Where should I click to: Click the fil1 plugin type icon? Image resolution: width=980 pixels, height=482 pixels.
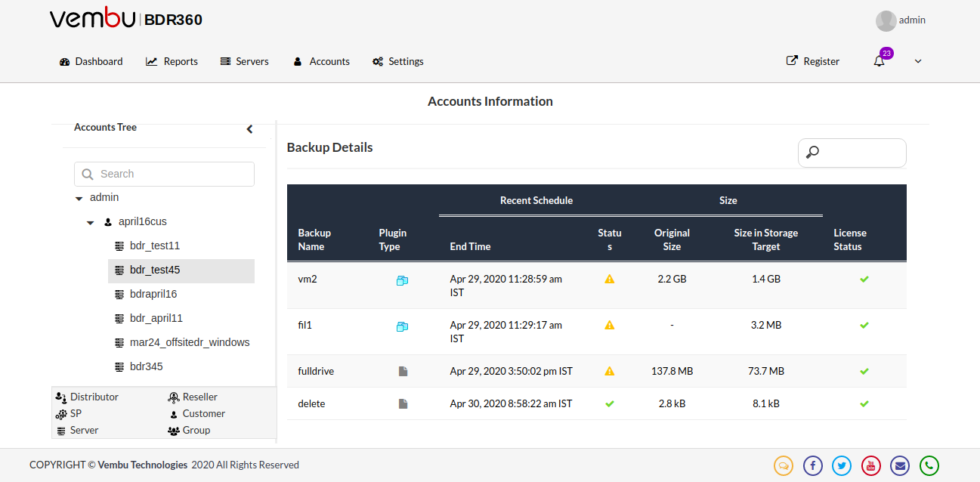(402, 326)
